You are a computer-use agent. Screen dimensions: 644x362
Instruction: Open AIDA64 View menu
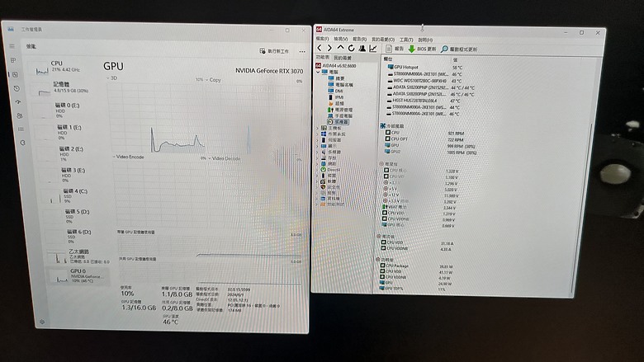[x=340, y=39]
